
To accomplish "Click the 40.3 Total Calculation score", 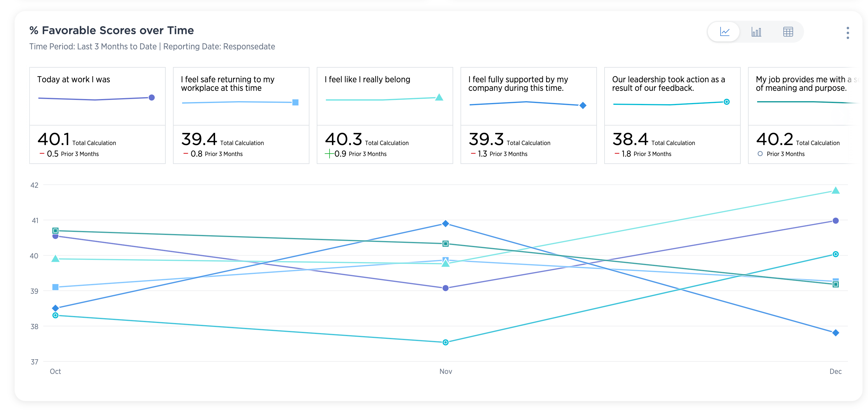I will point(343,139).
